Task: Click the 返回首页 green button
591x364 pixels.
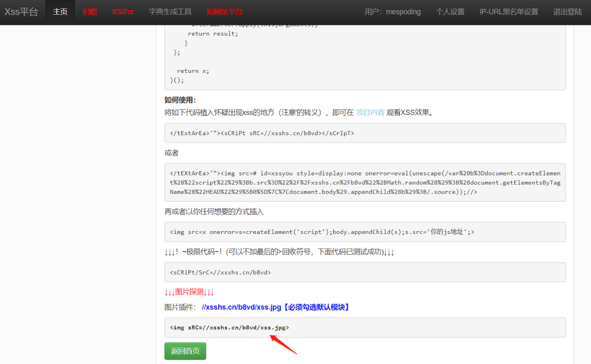Action: pyautogui.click(x=185, y=351)
